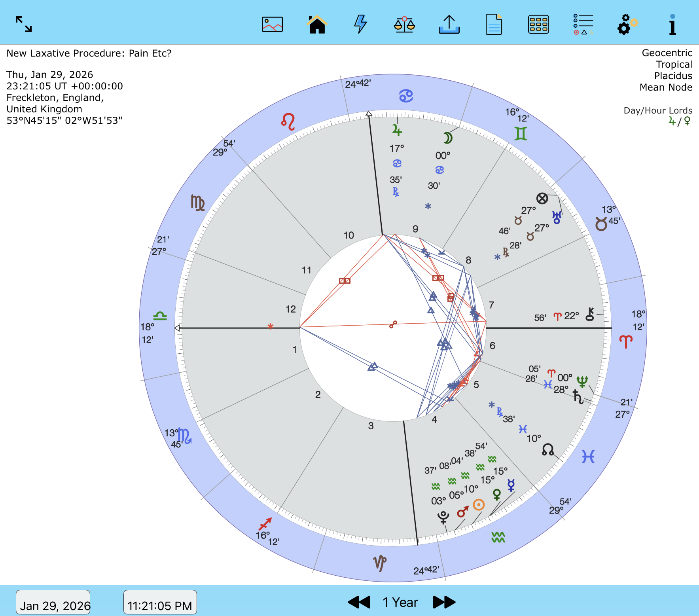Select the "1 Year" step interval
The height and width of the screenshot is (616, 699).
[x=400, y=602]
